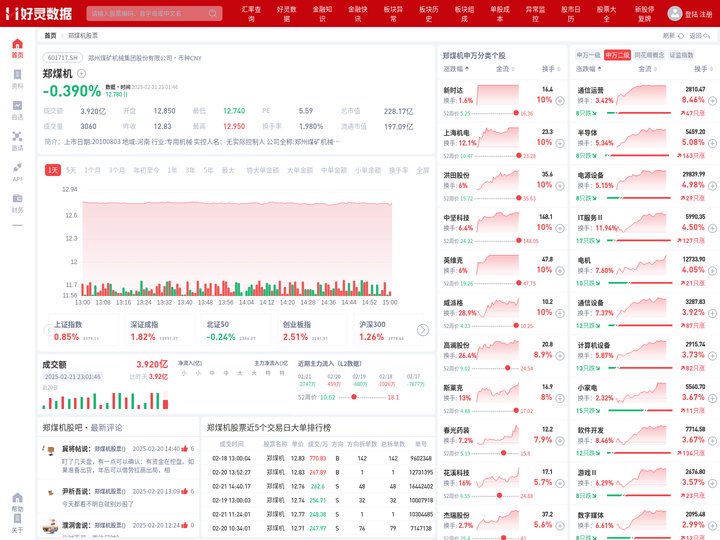
Task: Sort stocks list by 金流
Action: point(505,69)
